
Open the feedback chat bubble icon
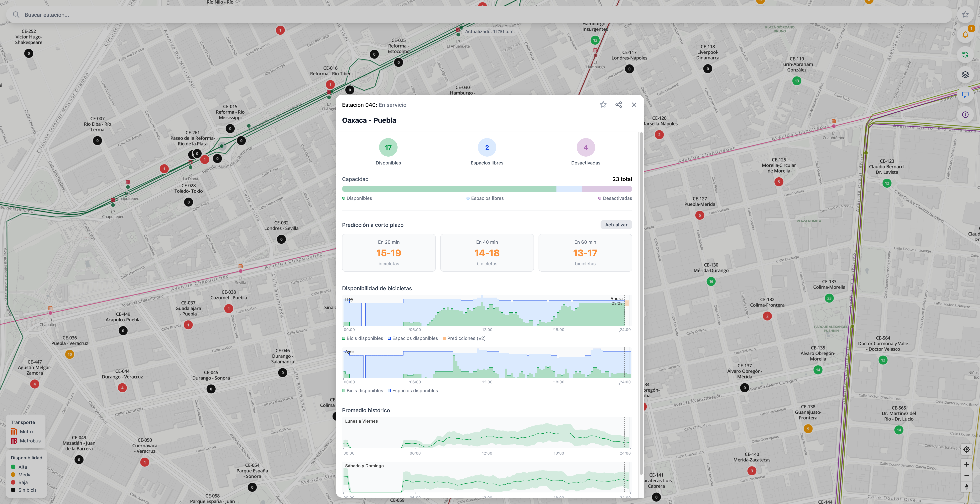point(965,95)
